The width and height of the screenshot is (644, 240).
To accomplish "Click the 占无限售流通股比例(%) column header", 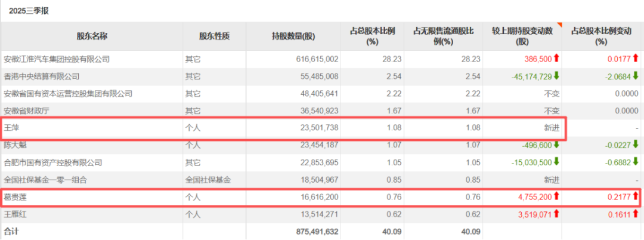I will 443,36.
